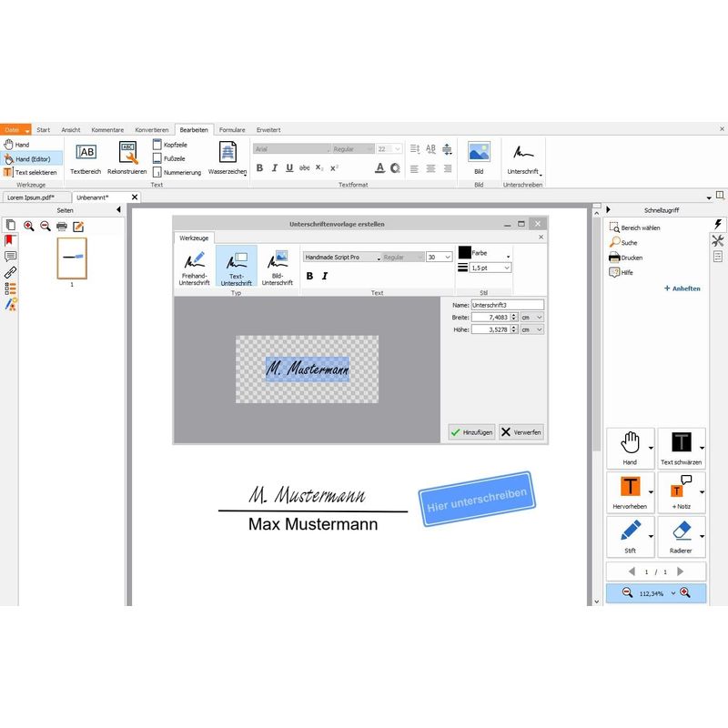The image size is (728, 728).
Task: Toggle underline in Textformat ribbon group
Action: (x=289, y=168)
